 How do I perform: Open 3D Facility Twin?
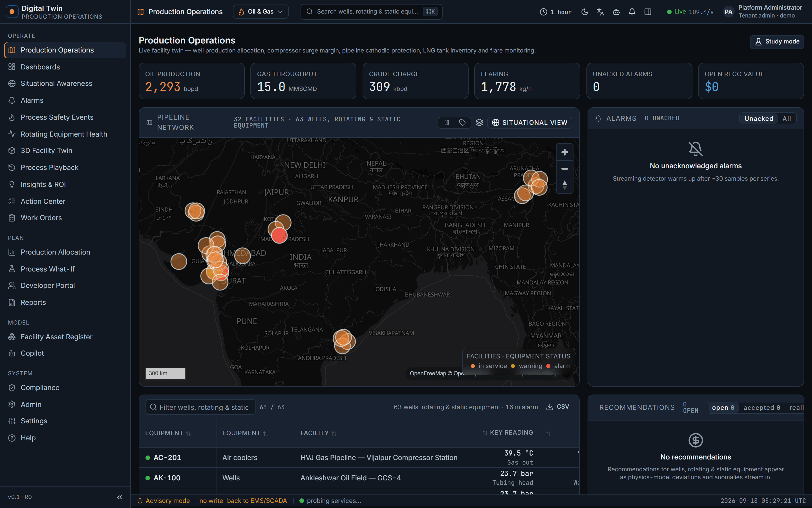click(x=65, y=150)
